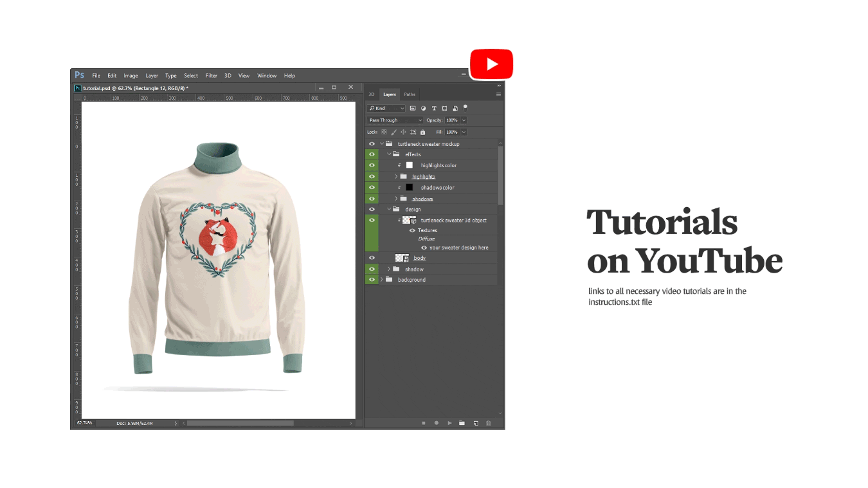Expand the background group
868x488 pixels.
tap(382, 280)
